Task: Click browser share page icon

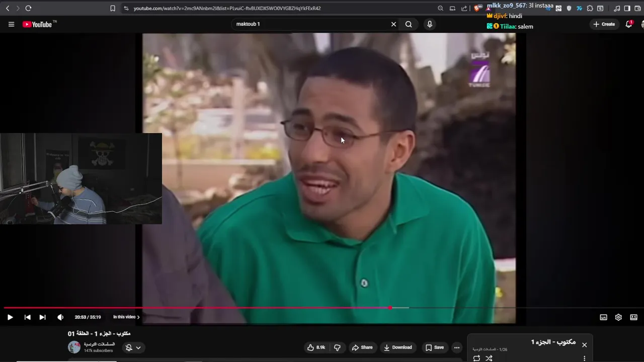Action: (x=464, y=8)
